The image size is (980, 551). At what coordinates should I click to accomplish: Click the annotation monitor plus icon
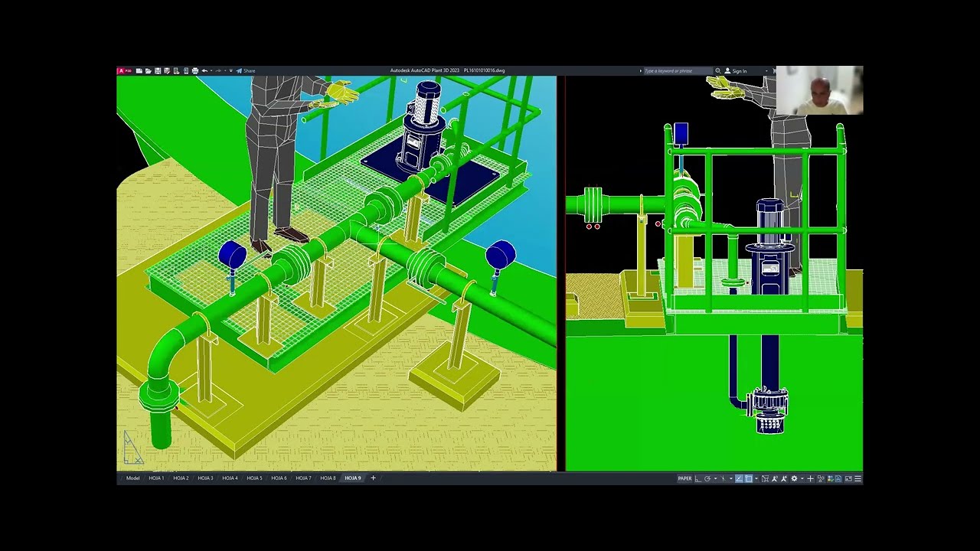[x=811, y=478]
